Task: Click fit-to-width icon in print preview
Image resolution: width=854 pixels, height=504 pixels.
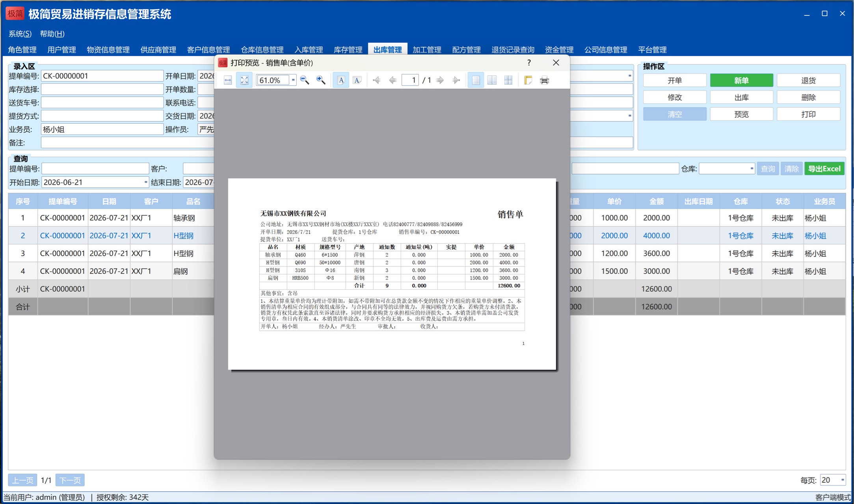Action: (228, 80)
